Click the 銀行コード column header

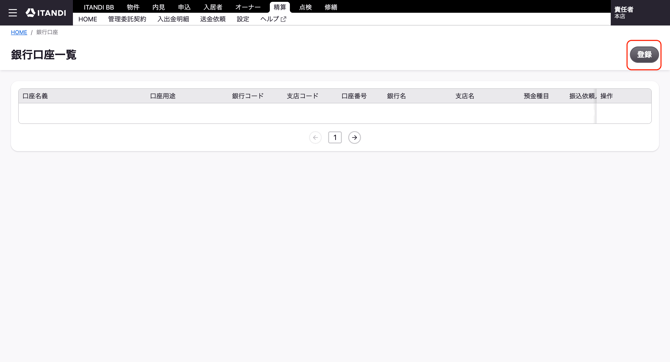click(248, 96)
